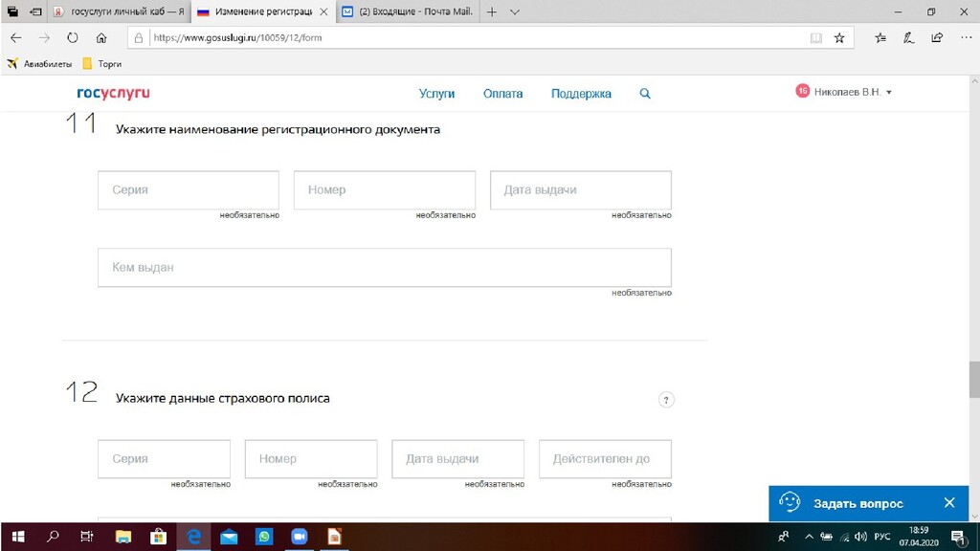This screenshot has width=980, height=551.
Task: Open WhatsApp from taskbar
Action: click(264, 537)
